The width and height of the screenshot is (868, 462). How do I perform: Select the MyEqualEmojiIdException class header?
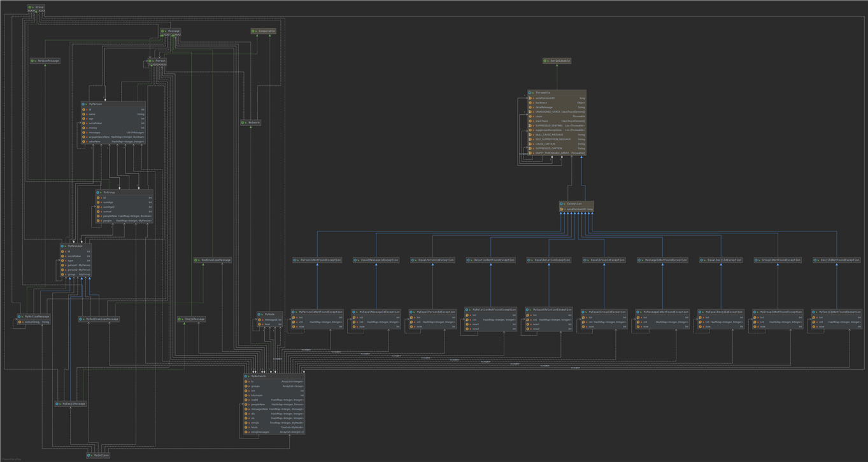coord(721,312)
